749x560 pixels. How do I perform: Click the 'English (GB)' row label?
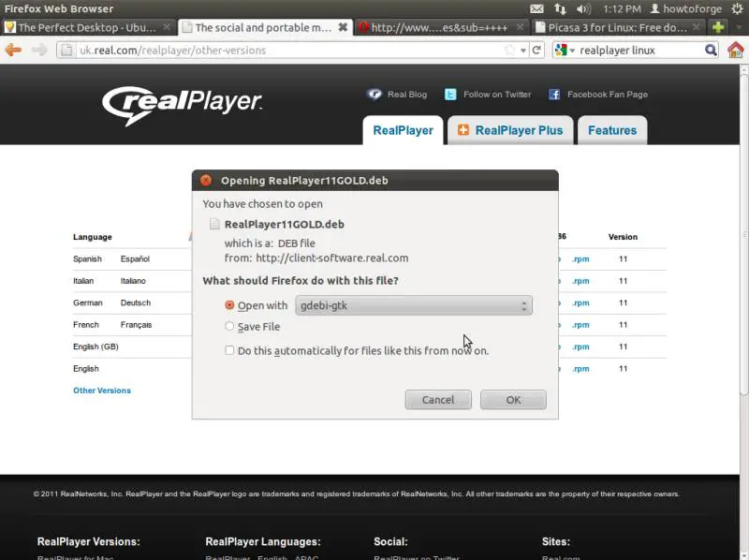click(95, 346)
